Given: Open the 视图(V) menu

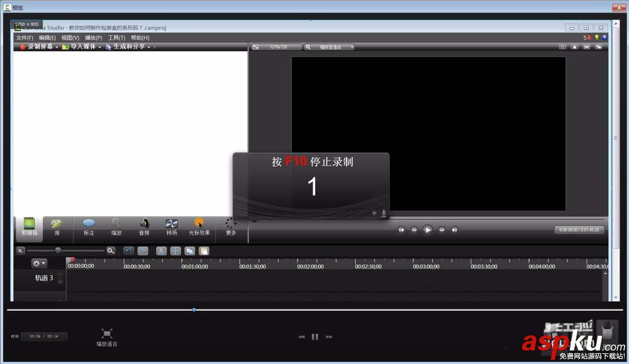Looking at the screenshot, I should coord(70,38).
